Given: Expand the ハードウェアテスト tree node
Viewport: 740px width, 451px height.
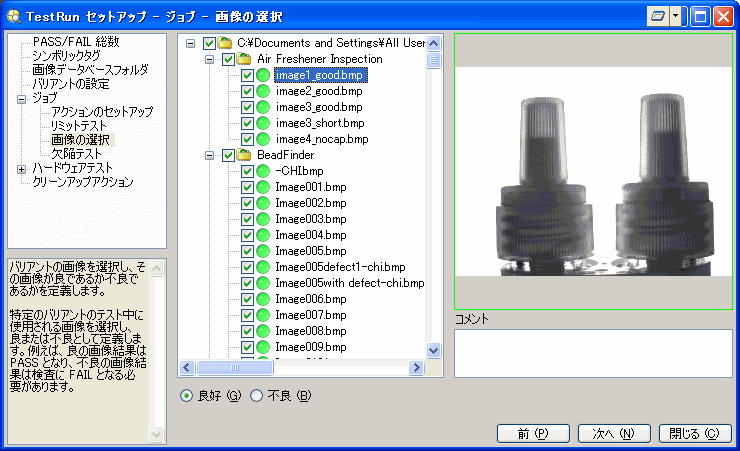Looking at the screenshot, I should point(22,169).
